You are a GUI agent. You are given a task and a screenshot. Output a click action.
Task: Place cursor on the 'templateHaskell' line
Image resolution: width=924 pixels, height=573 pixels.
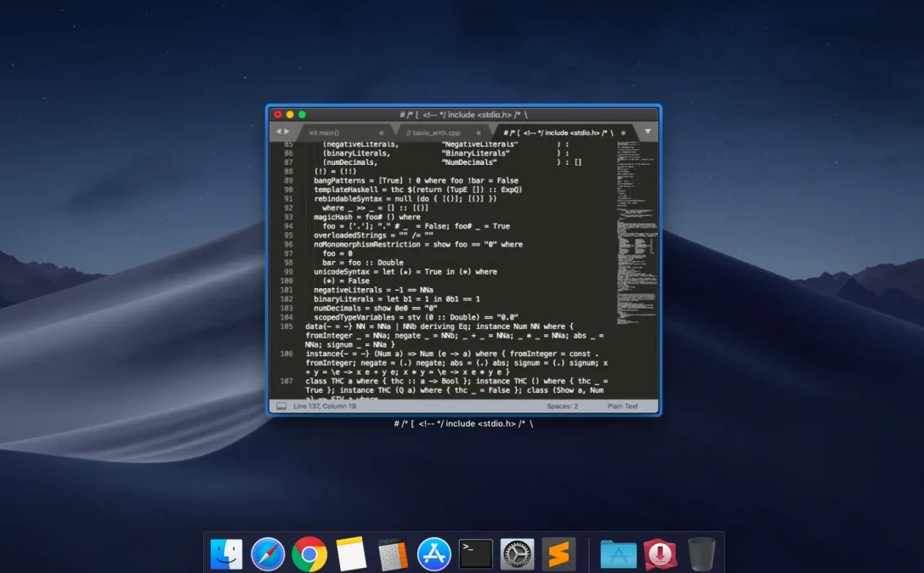coord(417,190)
